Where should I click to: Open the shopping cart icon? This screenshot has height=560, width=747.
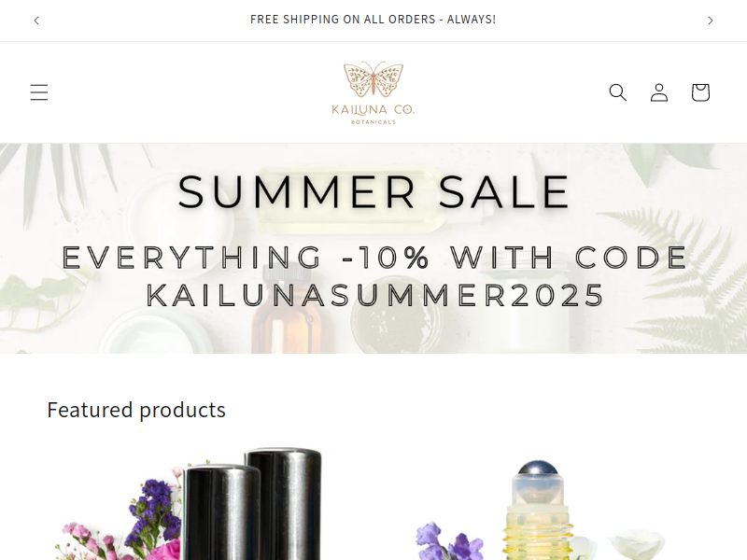click(700, 92)
